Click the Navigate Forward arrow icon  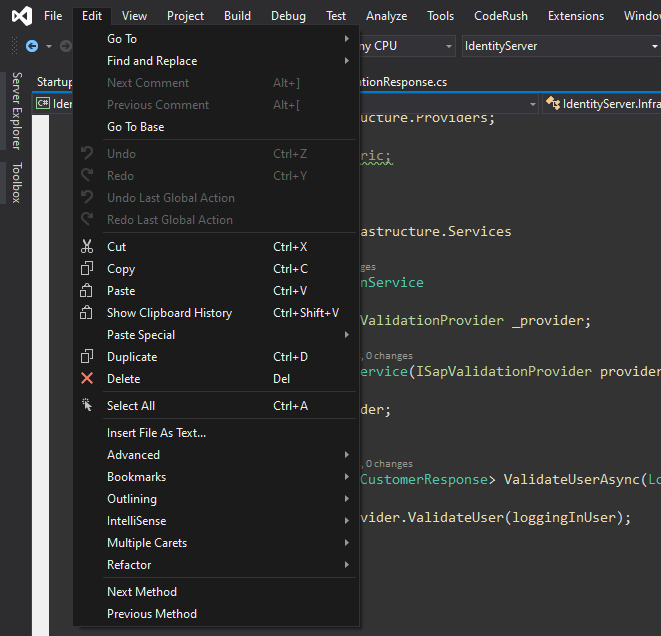pos(66,46)
